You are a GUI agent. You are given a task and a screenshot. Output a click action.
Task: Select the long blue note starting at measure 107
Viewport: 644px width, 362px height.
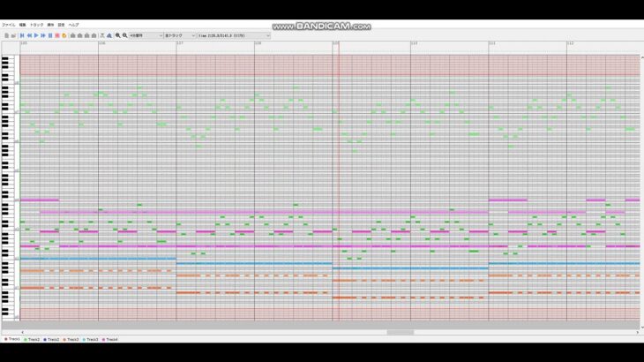click(x=254, y=263)
